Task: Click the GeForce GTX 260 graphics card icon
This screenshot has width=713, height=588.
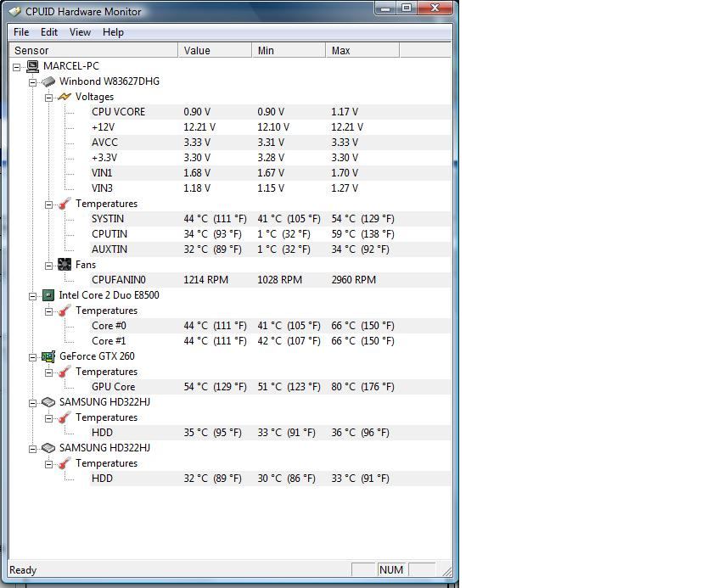Action: 48,356
